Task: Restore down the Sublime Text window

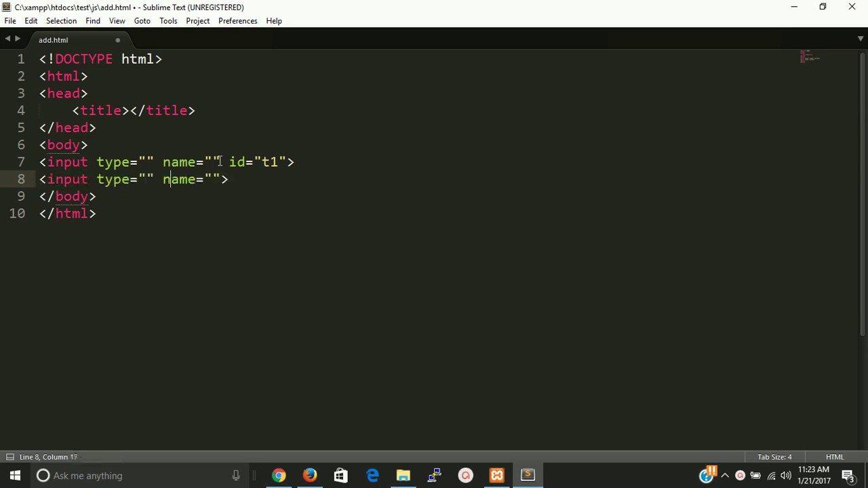Action: point(823,7)
